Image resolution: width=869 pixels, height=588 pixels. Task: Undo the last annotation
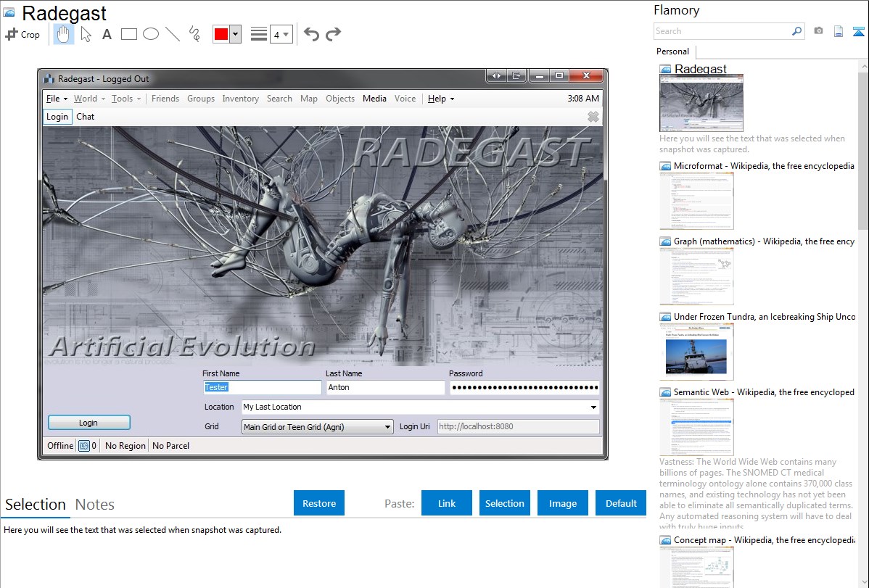311,34
